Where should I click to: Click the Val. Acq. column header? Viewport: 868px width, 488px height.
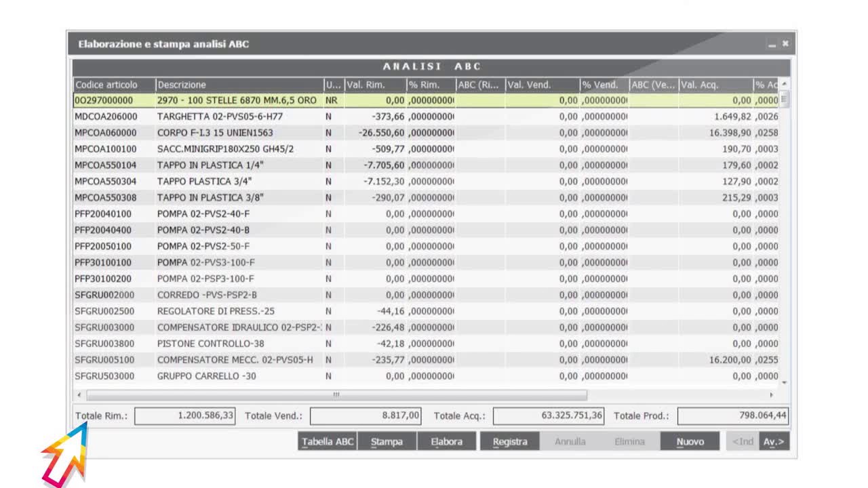(716, 85)
